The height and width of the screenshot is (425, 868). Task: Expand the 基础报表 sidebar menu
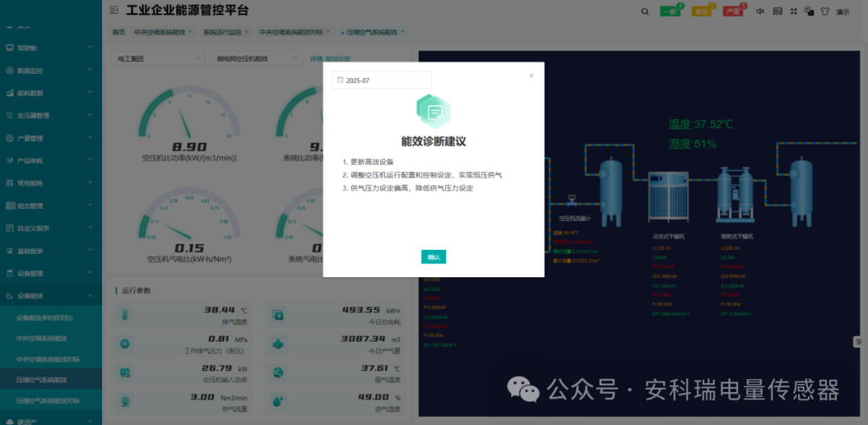[x=51, y=251]
